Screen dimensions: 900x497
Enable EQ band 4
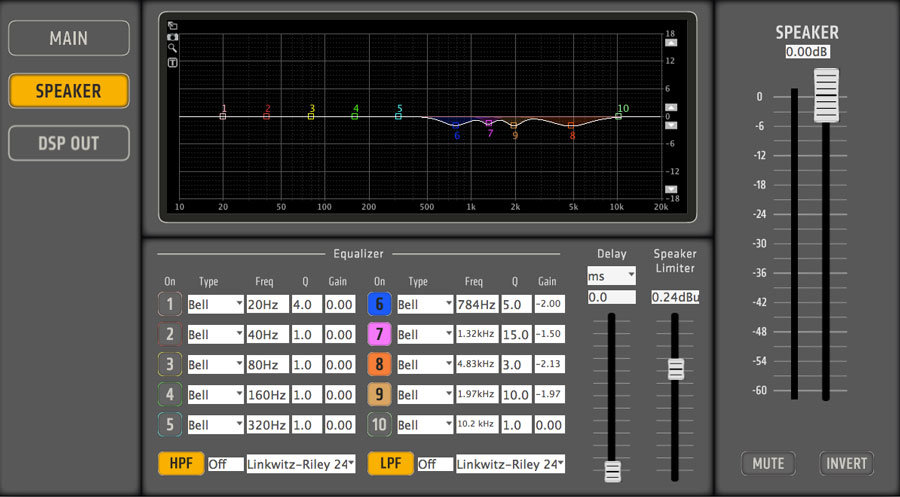170,394
